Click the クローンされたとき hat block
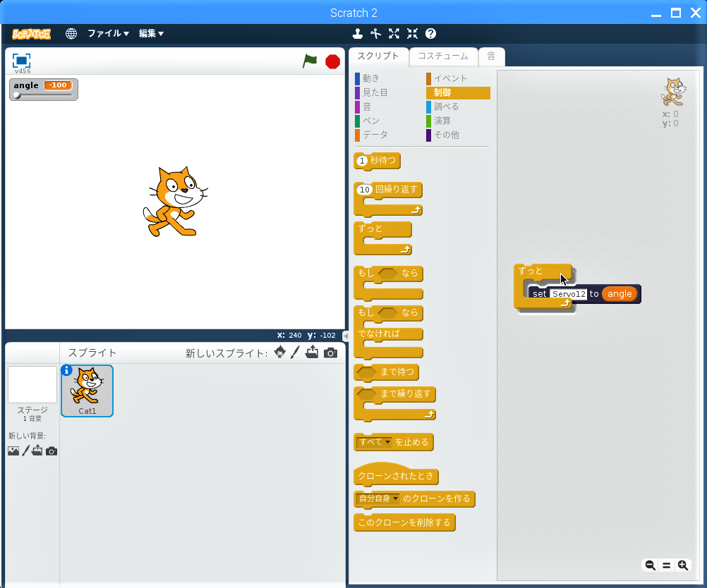This screenshot has width=707, height=588. tap(396, 476)
